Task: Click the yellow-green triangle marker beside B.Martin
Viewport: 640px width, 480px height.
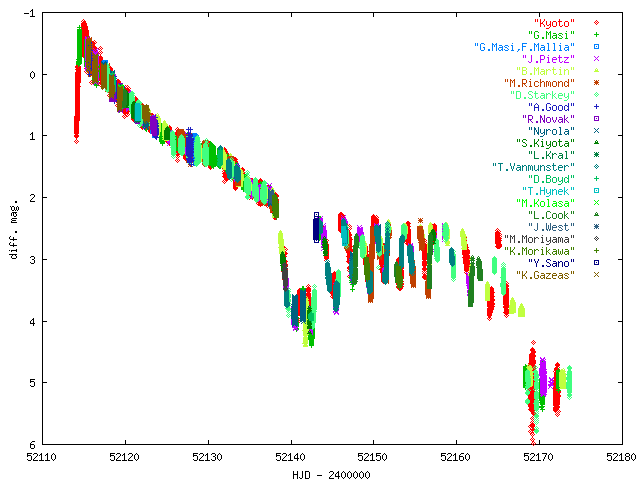Action: tap(596, 71)
